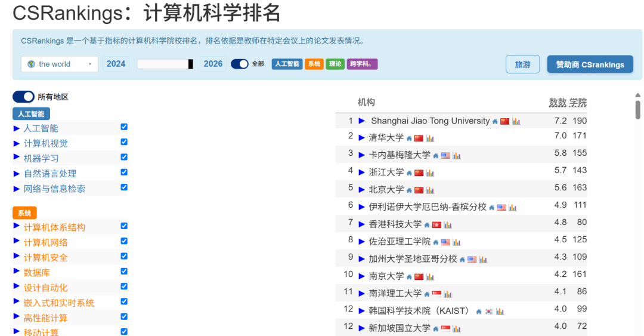Expand the 机器学习 area triangle
The height and width of the screenshot is (336, 644).
coord(17,157)
